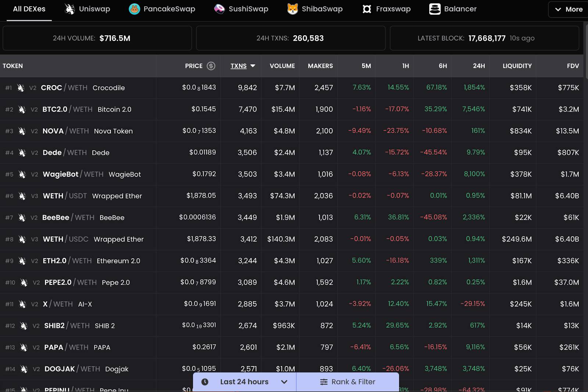Sort by LIQUIDITY column
Screen dimensions: 588x392
pyautogui.click(x=517, y=66)
